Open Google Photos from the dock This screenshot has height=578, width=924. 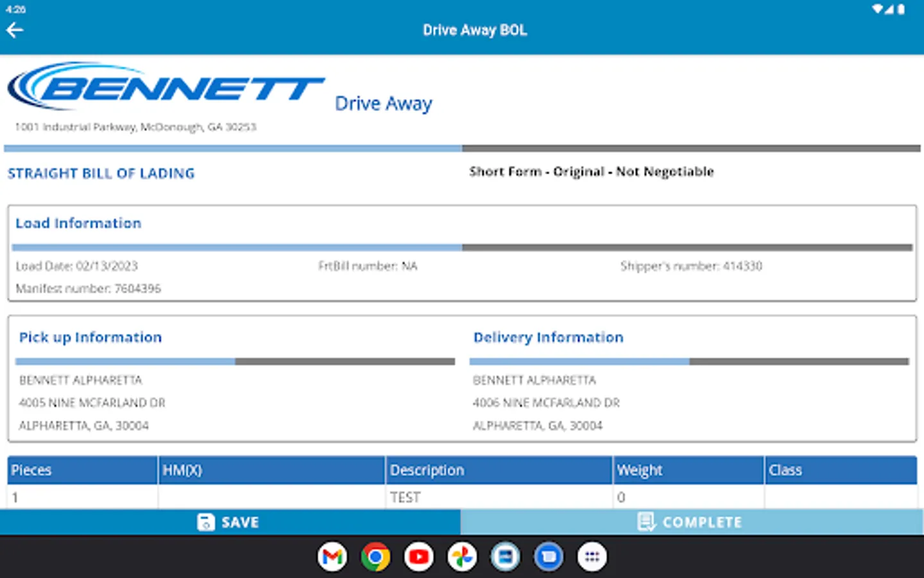pos(462,557)
